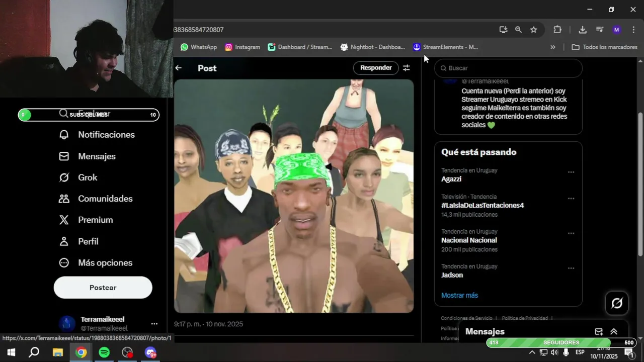Click the people icon for Comunidades
This screenshot has height=362, width=644.
64,199
